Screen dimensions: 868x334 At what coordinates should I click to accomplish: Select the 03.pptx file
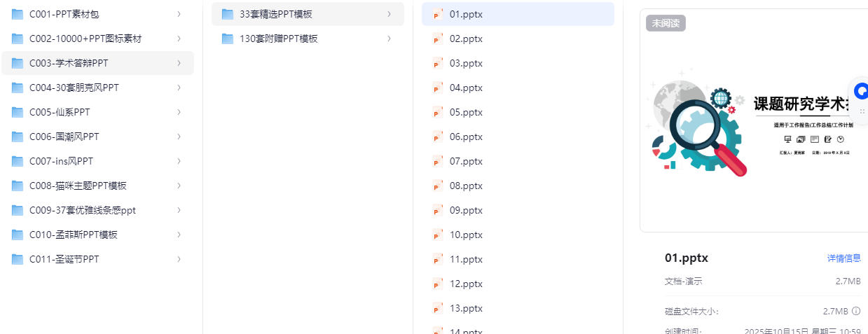click(x=466, y=63)
